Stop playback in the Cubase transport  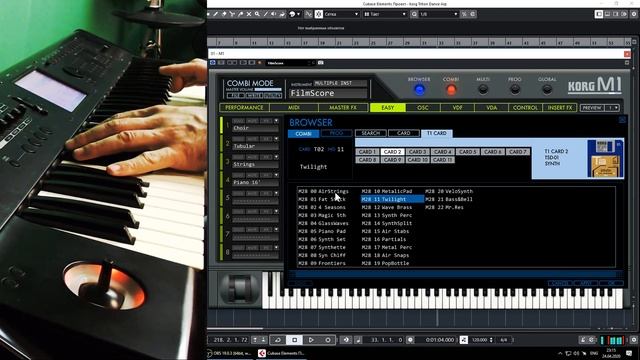[x=294, y=340]
